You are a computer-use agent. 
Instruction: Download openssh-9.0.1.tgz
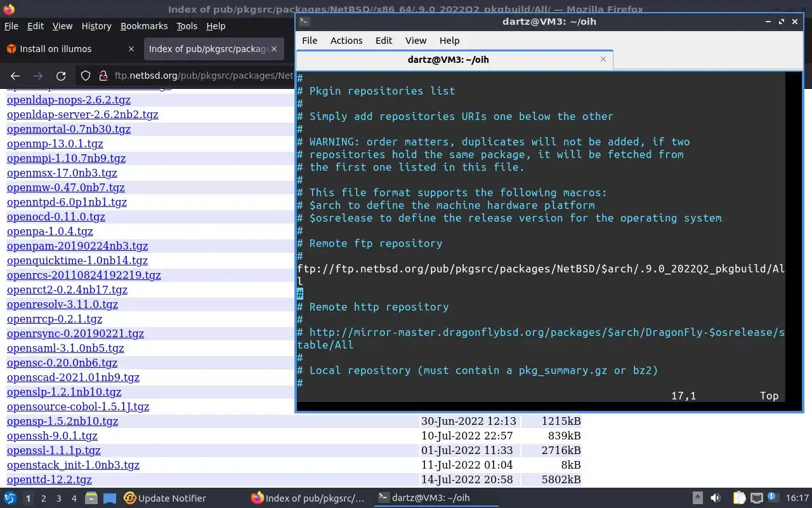52,436
